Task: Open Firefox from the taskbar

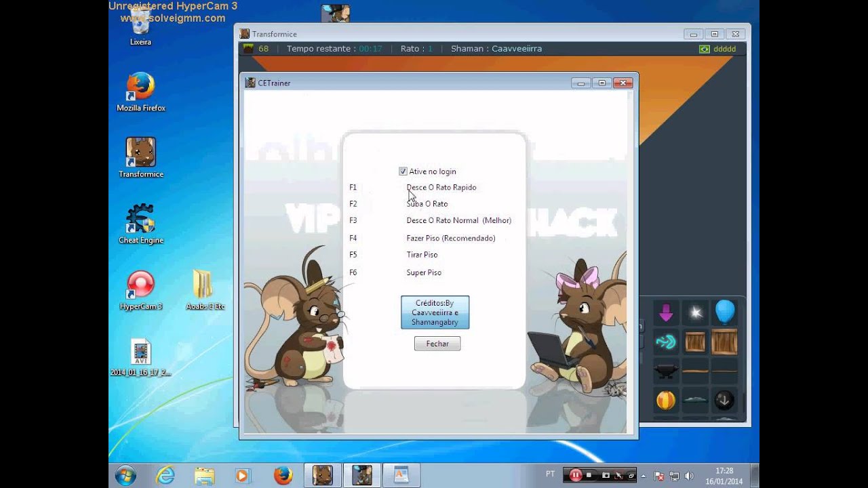Action: click(283, 475)
